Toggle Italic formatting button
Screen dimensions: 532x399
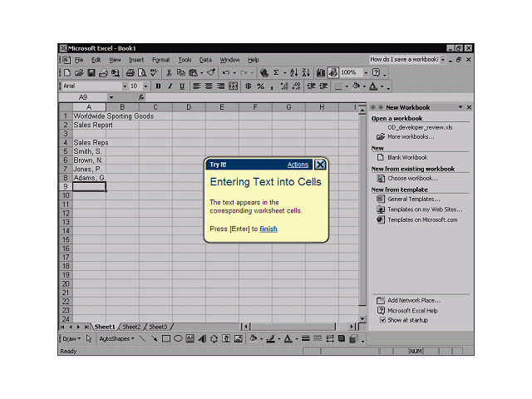[170, 86]
